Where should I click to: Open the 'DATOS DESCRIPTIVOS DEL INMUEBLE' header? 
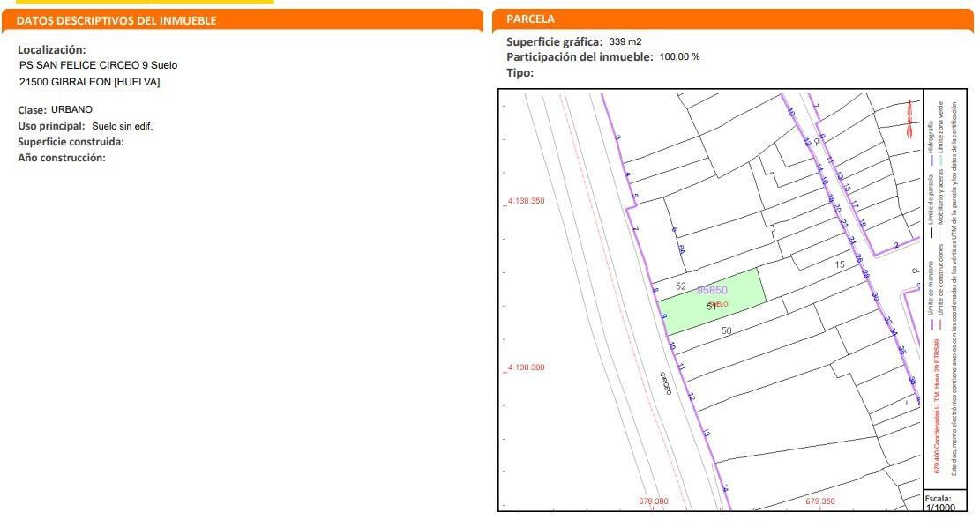(x=116, y=20)
